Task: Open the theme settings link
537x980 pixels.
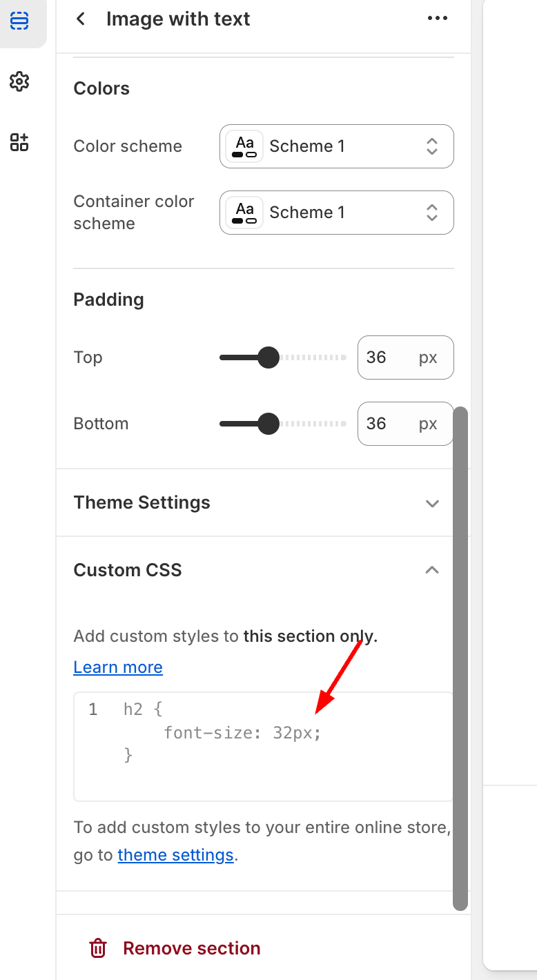Action: coord(175,855)
